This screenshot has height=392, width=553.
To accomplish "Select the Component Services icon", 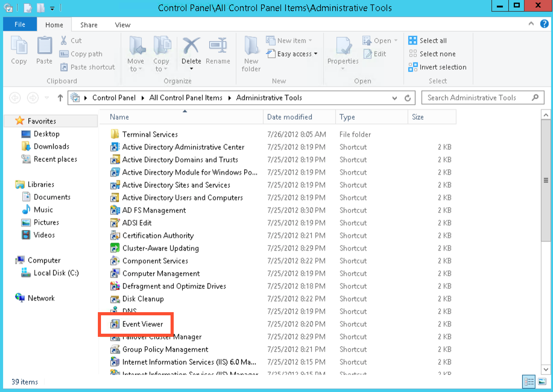I will (x=115, y=261).
